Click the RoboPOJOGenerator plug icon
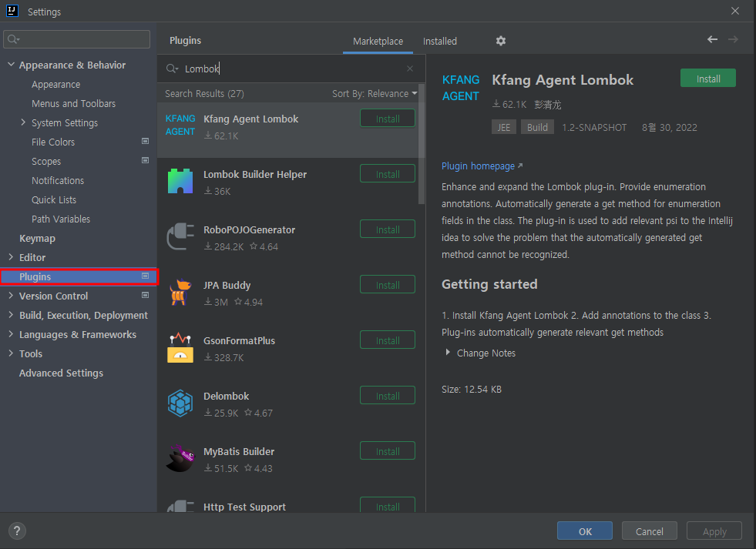Viewport: 756px width, 549px height. tap(180, 236)
